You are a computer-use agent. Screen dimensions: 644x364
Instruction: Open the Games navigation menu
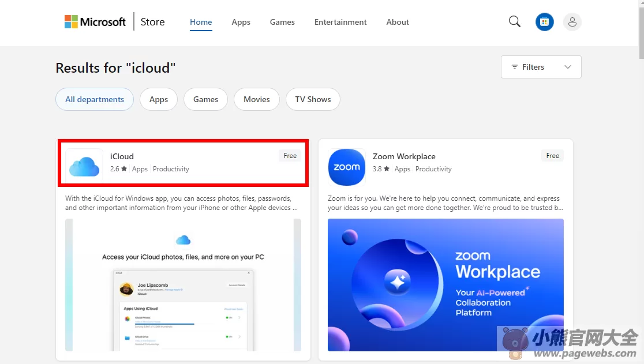click(282, 22)
